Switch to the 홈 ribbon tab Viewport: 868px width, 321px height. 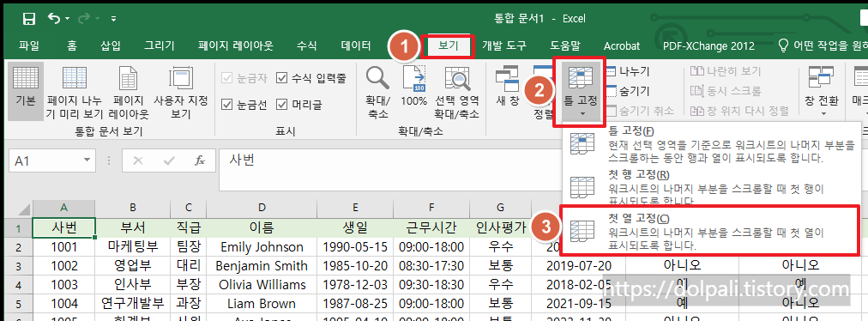pyautogui.click(x=72, y=46)
